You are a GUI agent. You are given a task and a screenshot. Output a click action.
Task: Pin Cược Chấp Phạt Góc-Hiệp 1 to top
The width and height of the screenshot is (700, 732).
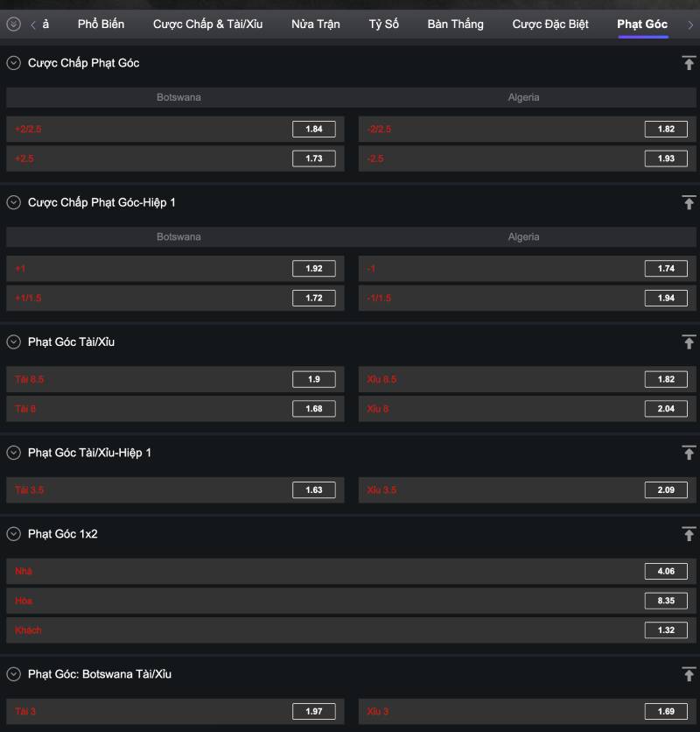[x=689, y=202]
